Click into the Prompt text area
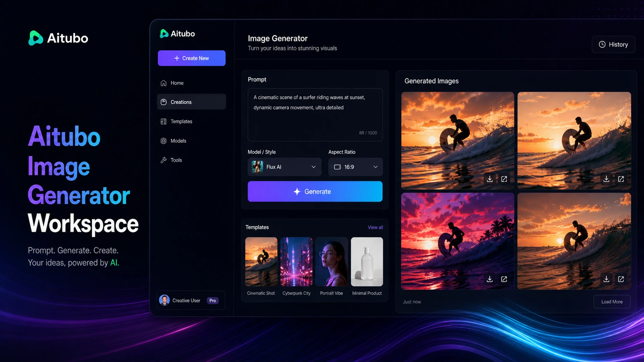Image resolution: width=644 pixels, height=362 pixels. 315,115
